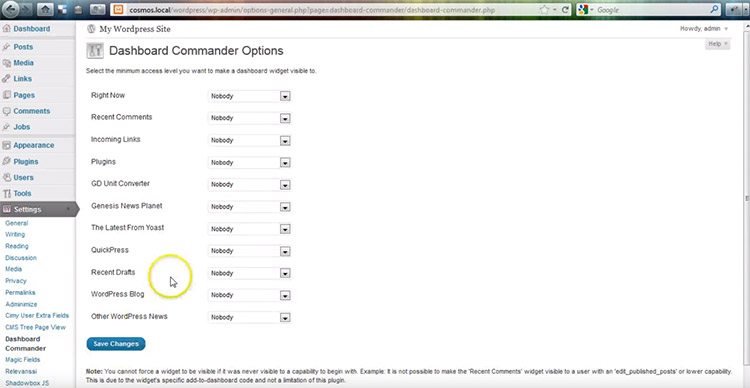Click the Comments bubble icon
This screenshot has height=388, width=750.
tap(6, 111)
